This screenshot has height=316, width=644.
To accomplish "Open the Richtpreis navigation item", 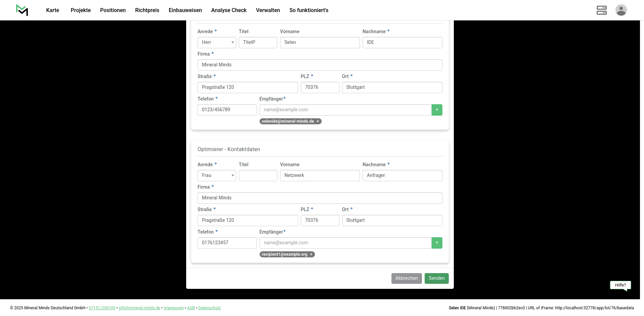I will coord(147,10).
